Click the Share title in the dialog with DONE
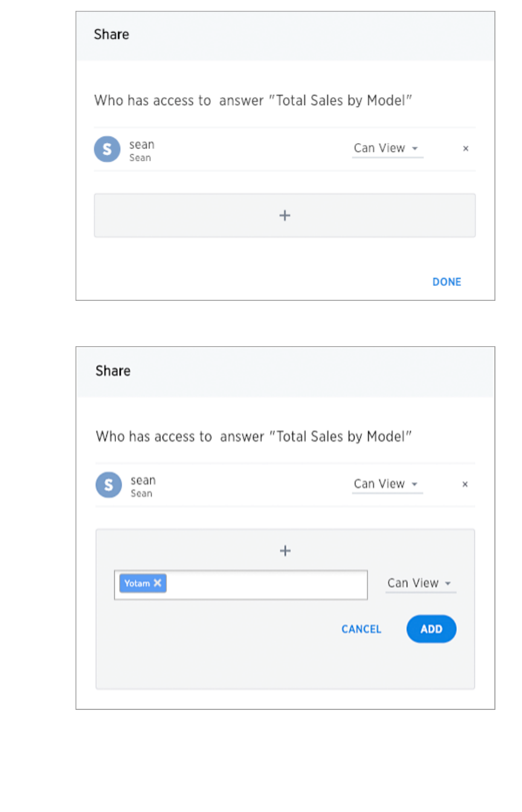Screen dimensions: 522x812 click(x=112, y=35)
